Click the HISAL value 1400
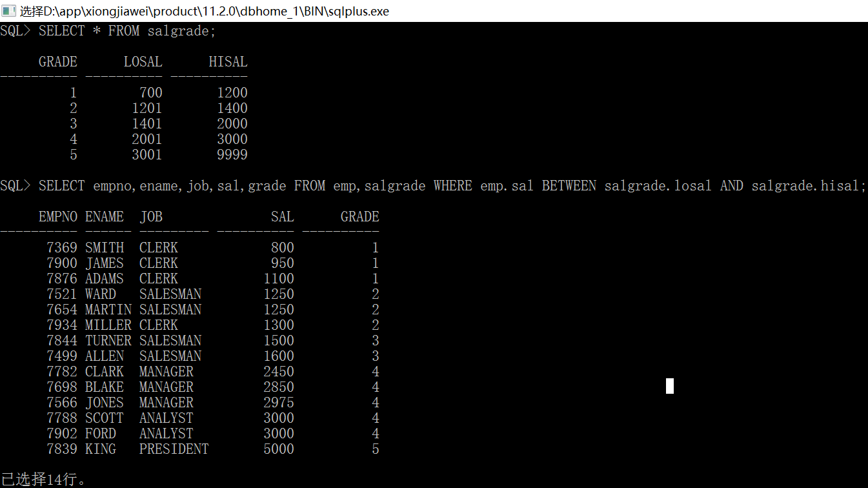The height and width of the screenshot is (488, 868). (232, 108)
